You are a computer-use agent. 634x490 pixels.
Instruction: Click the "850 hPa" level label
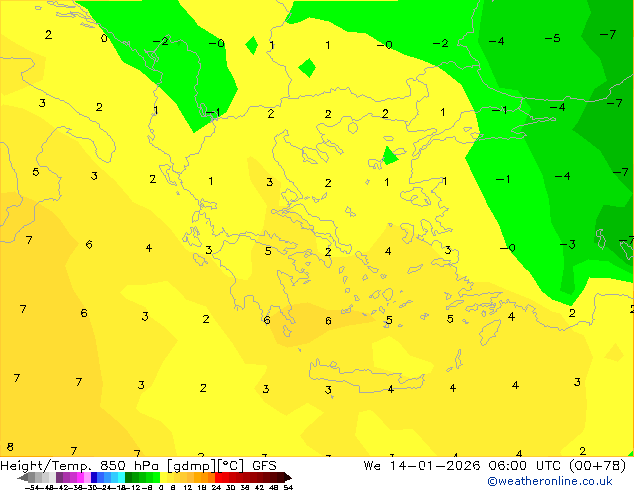pos(129,466)
